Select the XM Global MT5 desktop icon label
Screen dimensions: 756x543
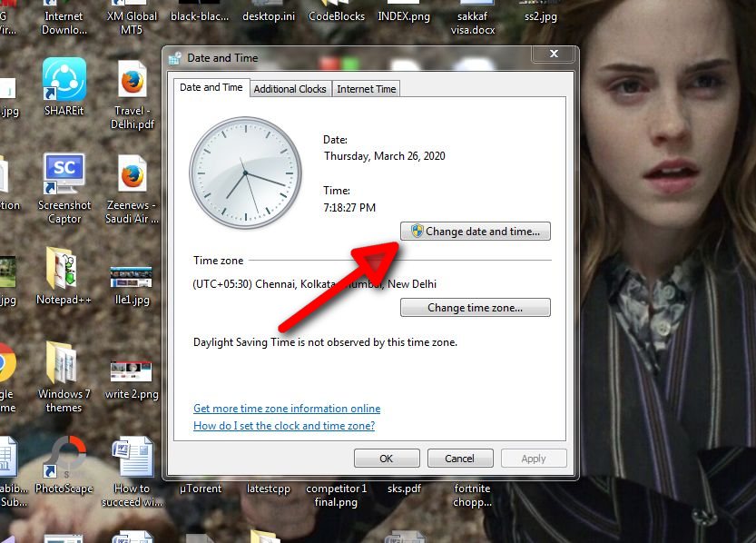132,23
